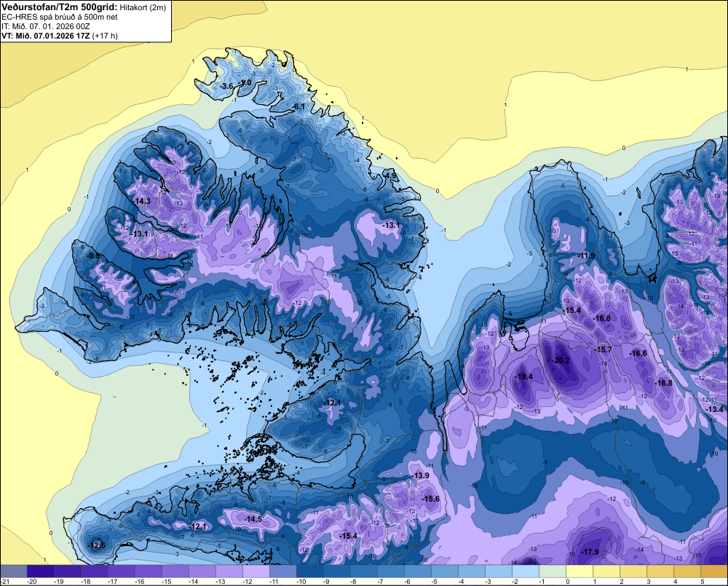Click the -11.9 temperature value
This screenshot has height=586, width=728.
[586, 256]
